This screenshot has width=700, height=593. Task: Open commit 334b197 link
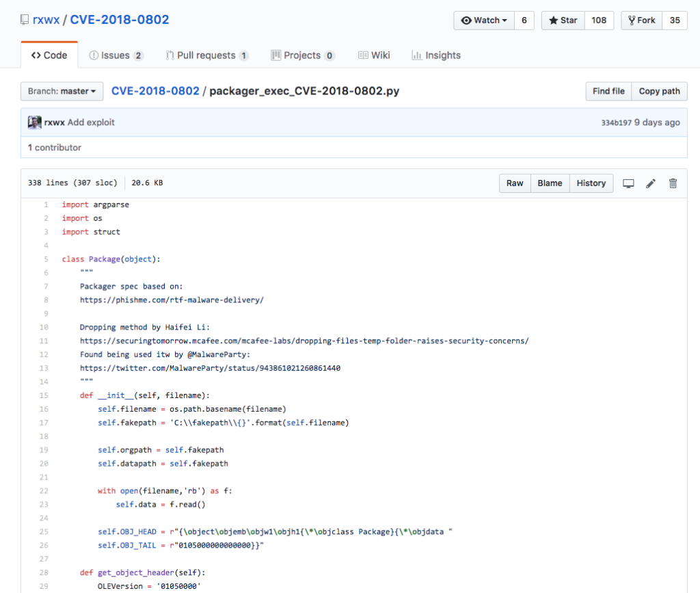click(616, 122)
